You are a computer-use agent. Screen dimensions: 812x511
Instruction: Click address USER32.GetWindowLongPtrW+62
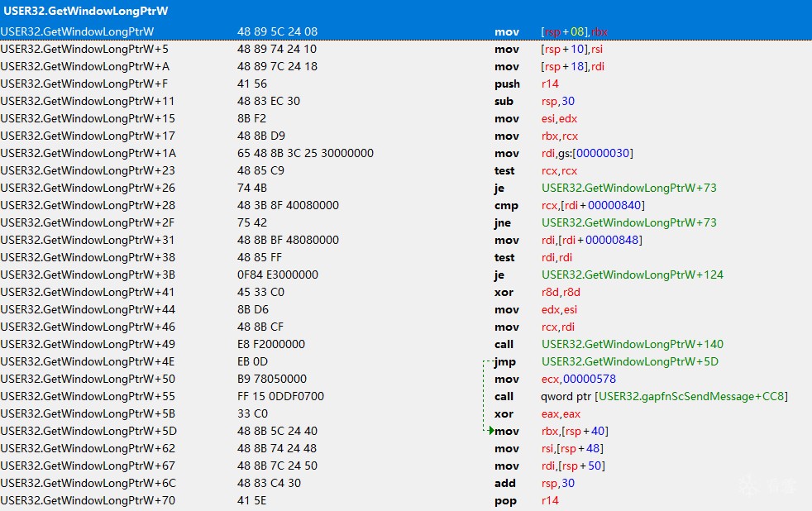(x=88, y=448)
